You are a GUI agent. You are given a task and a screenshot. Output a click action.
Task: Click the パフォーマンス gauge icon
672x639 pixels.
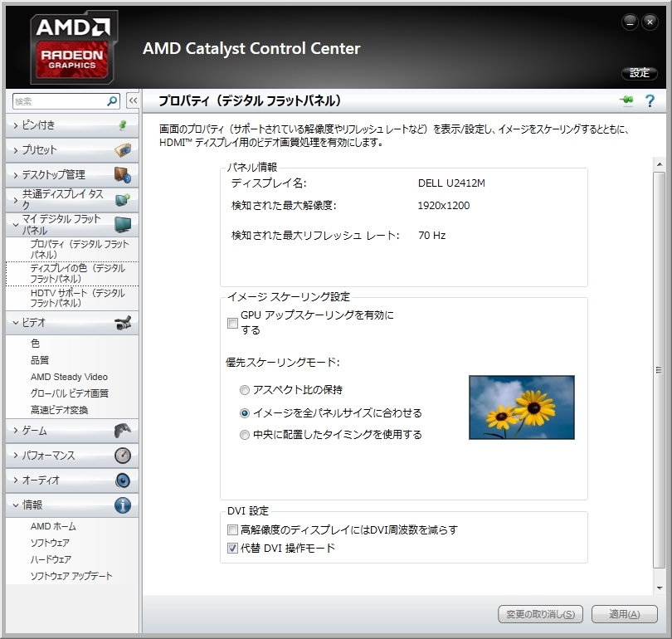point(123,455)
